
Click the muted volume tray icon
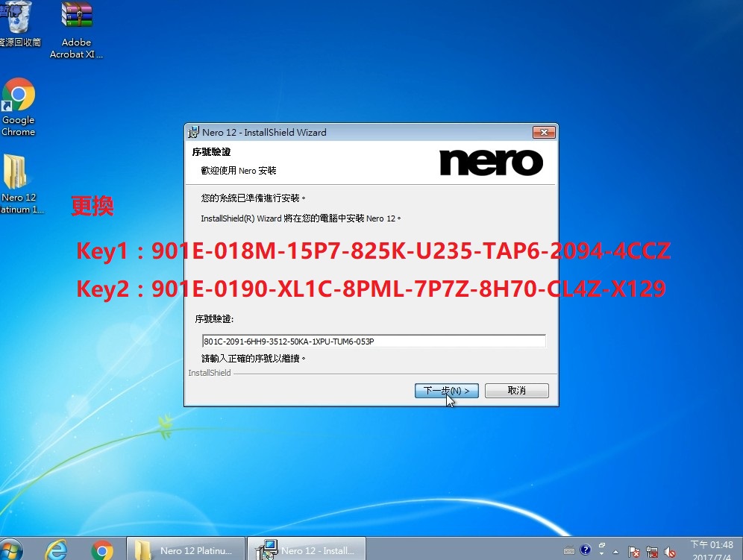(x=670, y=552)
